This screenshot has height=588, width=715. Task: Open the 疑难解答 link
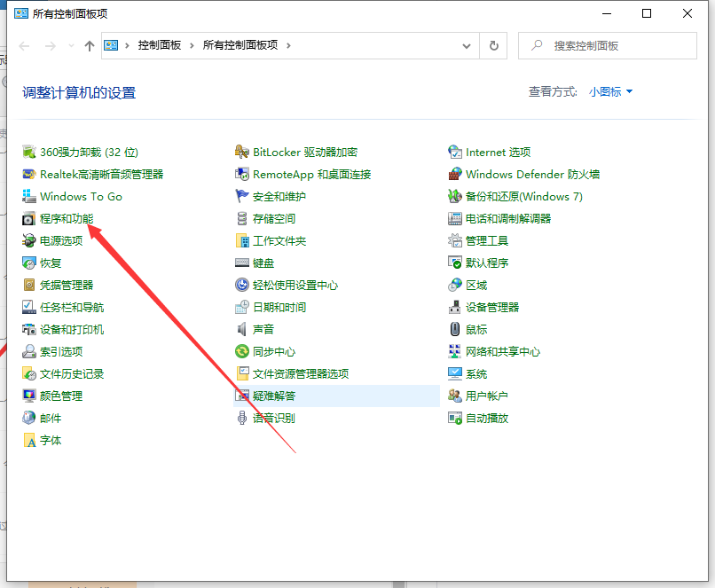pyautogui.click(x=274, y=396)
